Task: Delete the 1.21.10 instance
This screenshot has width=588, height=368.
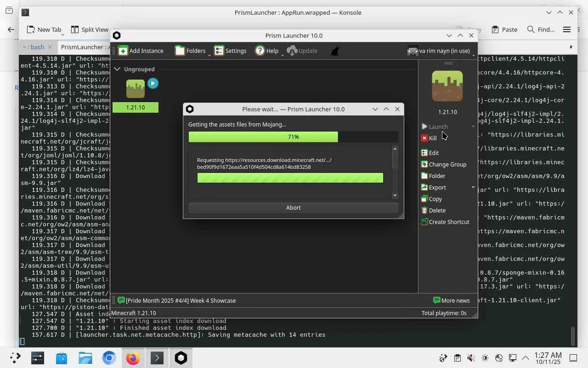Action: click(433, 210)
